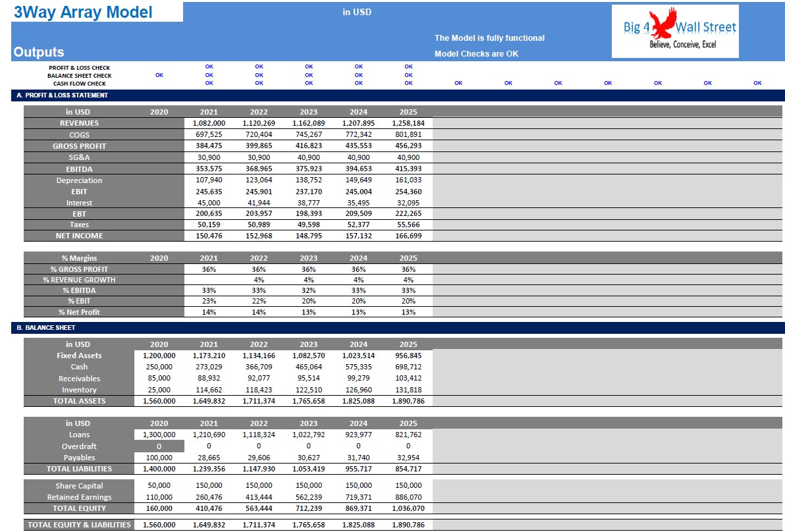Click the 2020 Share Capital value 50,000
This screenshot has width=785, height=532.
(159, 485)
